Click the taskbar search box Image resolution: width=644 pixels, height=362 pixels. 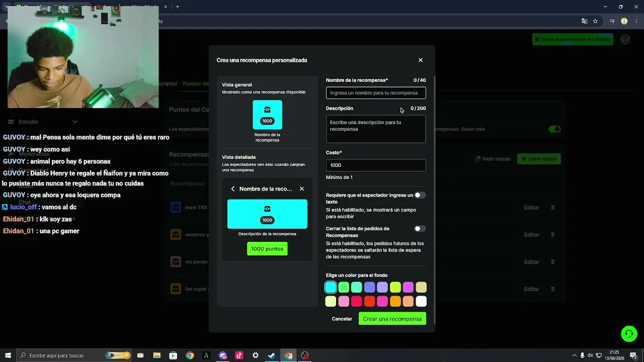click(x=74, y=355)
